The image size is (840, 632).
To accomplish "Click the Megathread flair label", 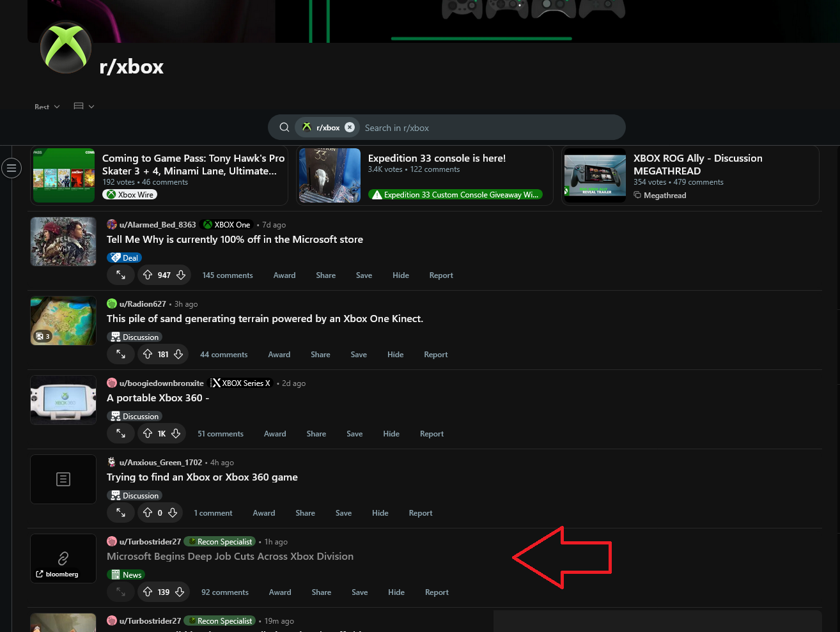I will pyautogui.click(x=660, y=195).
